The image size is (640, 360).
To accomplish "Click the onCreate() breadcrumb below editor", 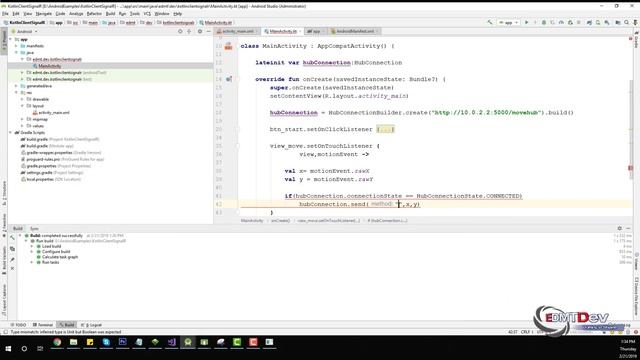I will click(x=280, y=220).
